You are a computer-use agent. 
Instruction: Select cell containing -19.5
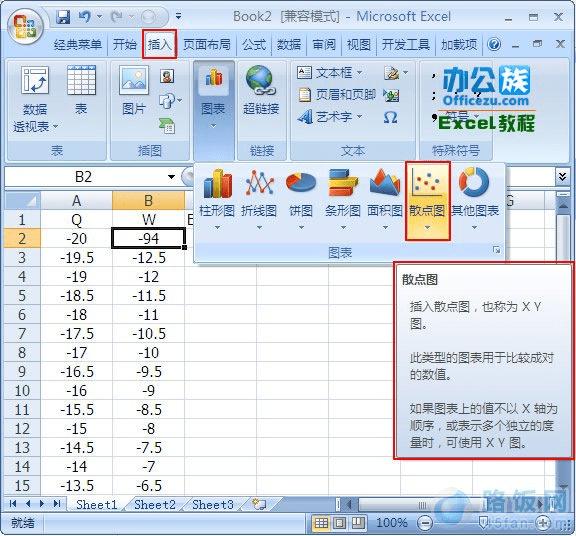[x=76, y=258]
